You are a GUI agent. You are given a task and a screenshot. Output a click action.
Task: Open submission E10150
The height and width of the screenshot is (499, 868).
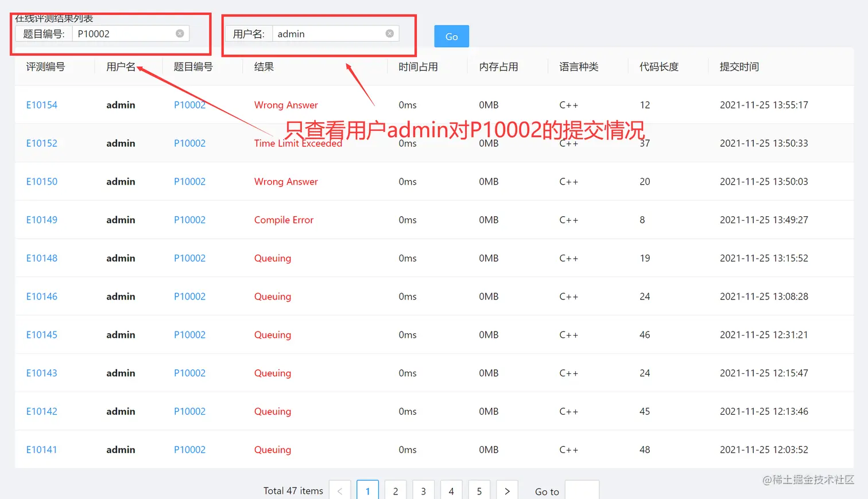pyautogui.click(x=42, y=182)
